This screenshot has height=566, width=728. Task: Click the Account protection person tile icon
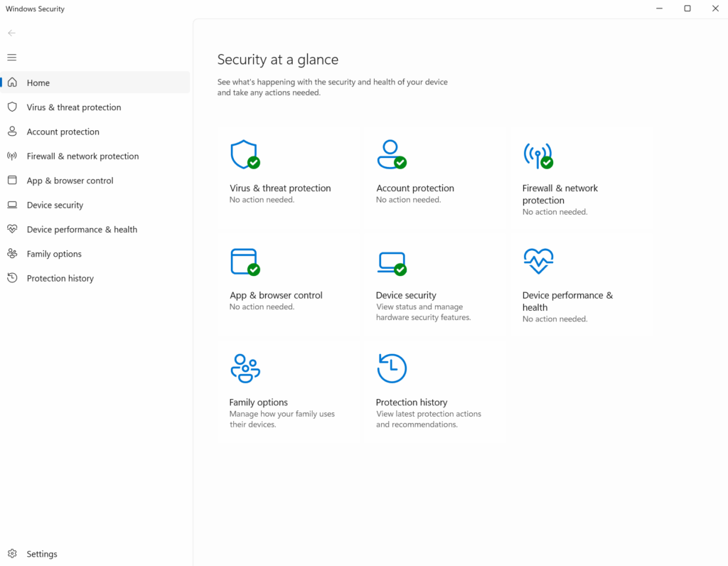pyautogui.click(x=390, y=154)
